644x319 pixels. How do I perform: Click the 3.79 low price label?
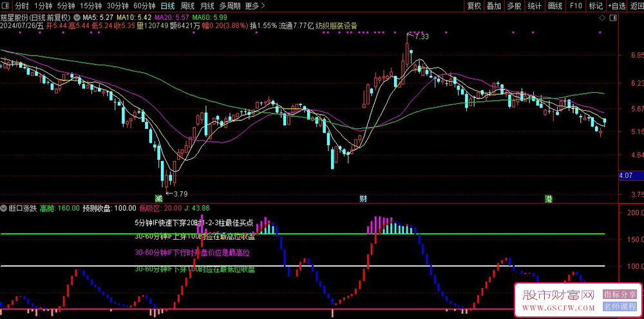point(180,193)
